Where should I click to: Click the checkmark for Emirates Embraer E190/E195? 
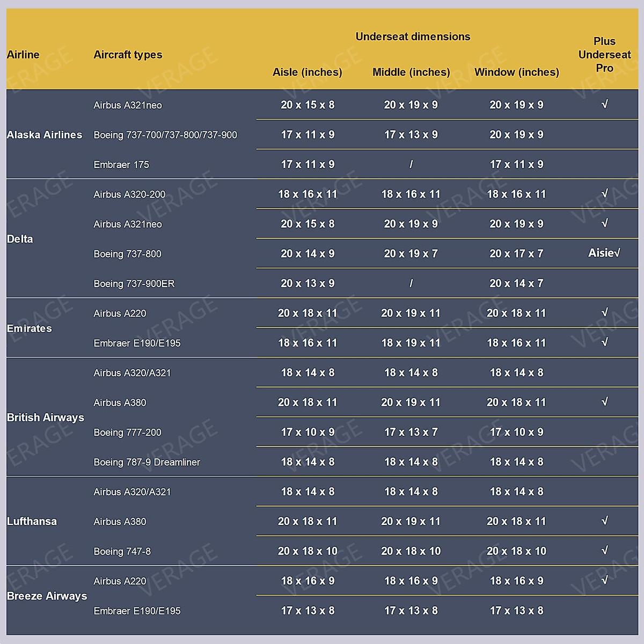click(x=605, y=342)
